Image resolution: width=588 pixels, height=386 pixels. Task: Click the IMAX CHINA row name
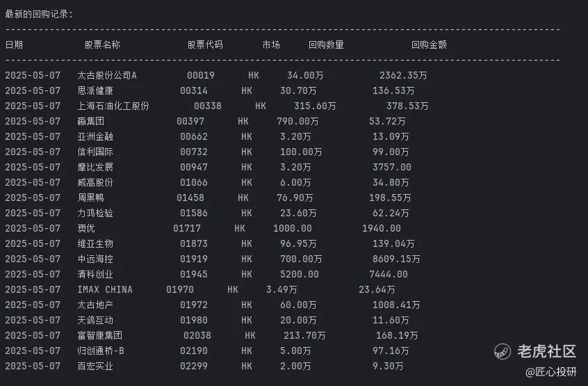[x=105, y=289]
